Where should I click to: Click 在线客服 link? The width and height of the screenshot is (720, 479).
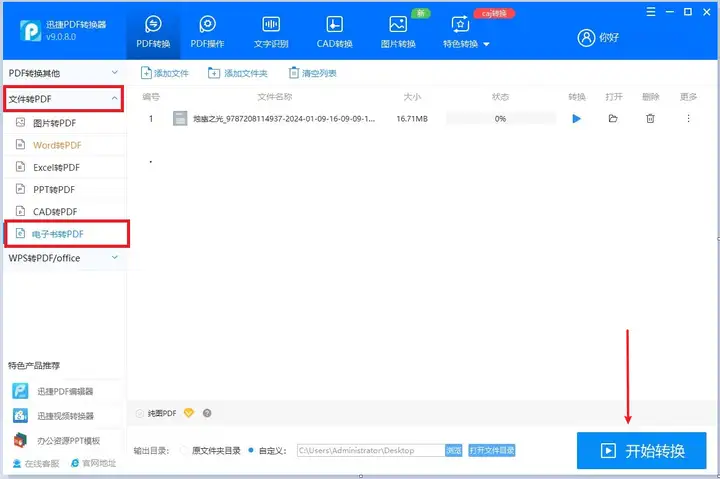coord(36,463)
